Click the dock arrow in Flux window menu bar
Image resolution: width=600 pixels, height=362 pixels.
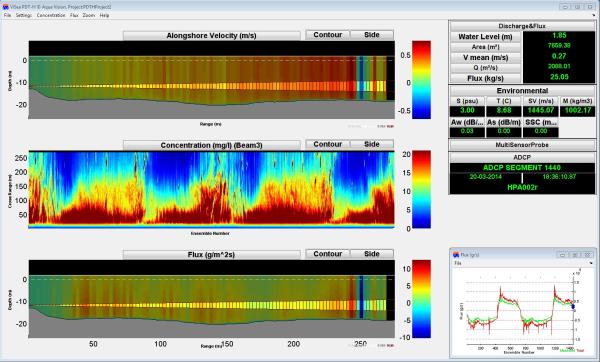tap(591, 263)
